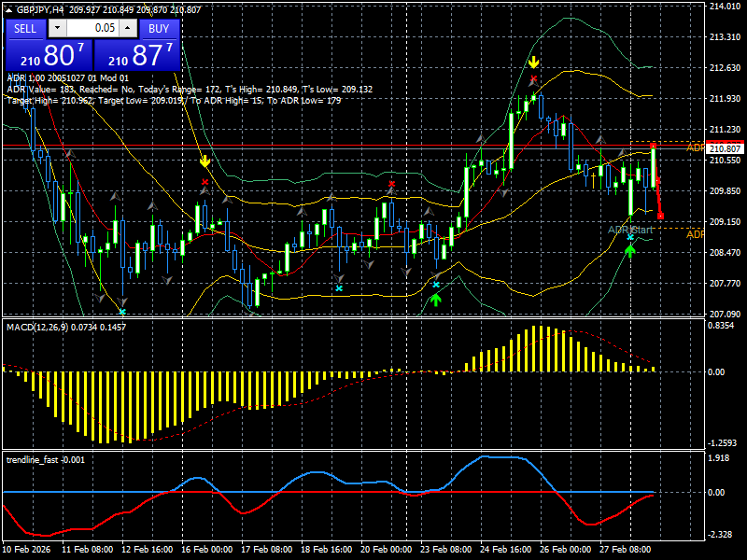Click the current price label 210.807
The width and height of the screenshot is (747, 560).
click(x=726, y=149)
